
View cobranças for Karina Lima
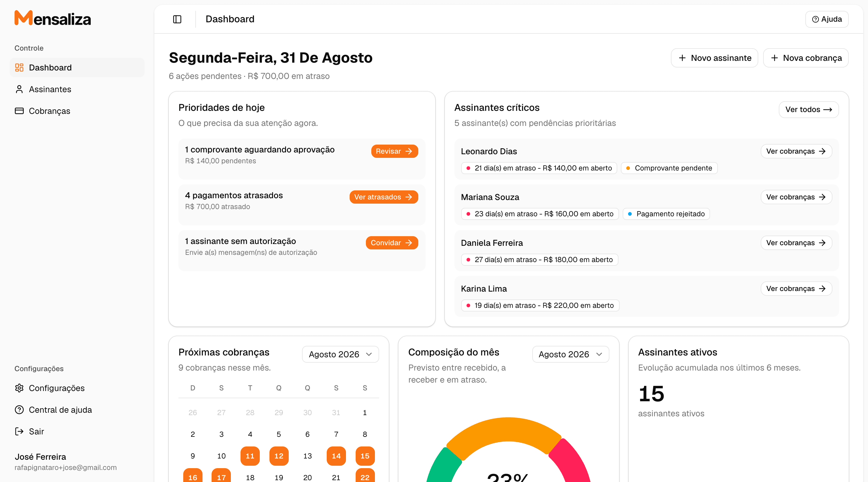[796, 289]
